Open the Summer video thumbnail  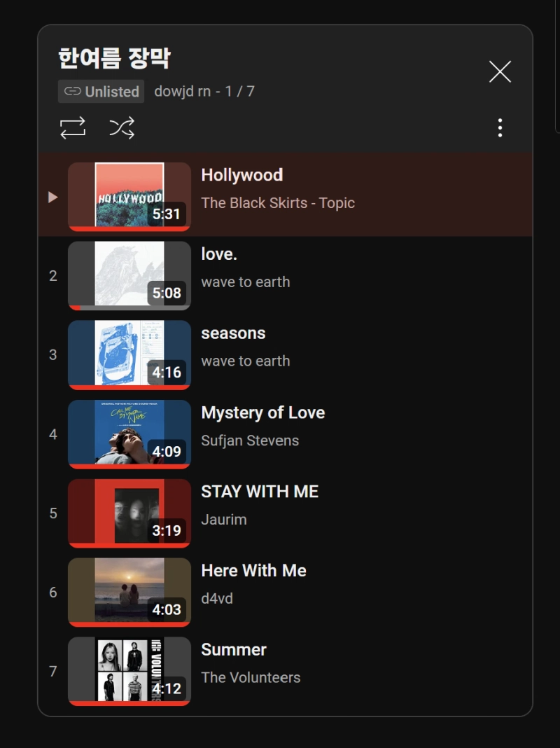129,670
